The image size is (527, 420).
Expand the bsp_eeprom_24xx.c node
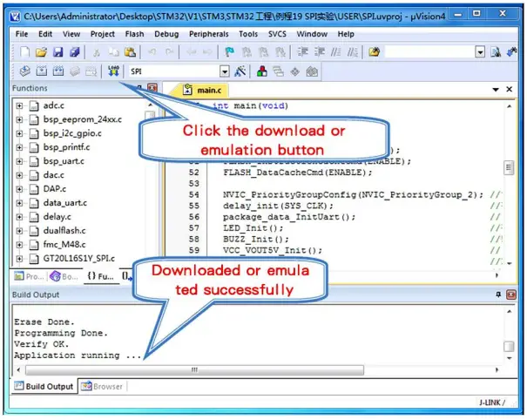[19, 119]
